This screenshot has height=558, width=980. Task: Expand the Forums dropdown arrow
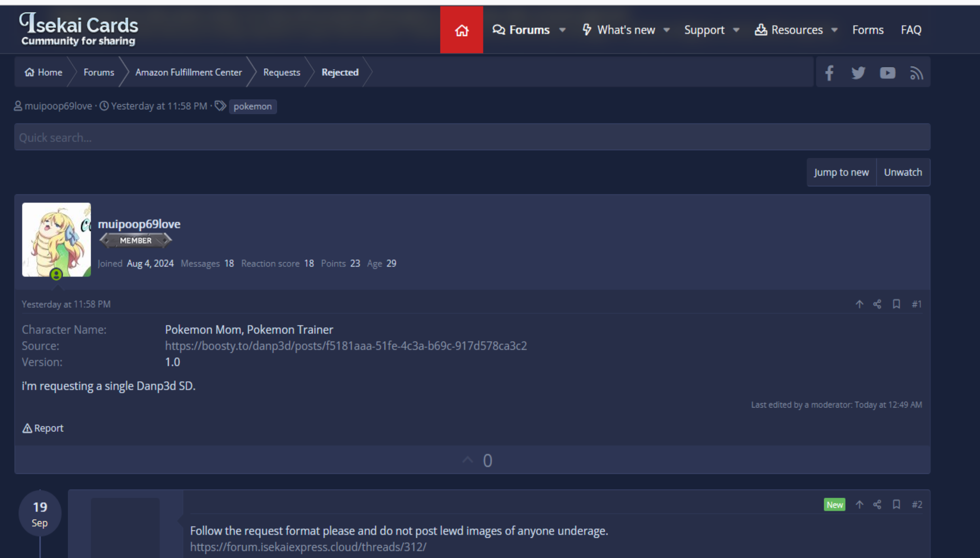tap(562, 30)
